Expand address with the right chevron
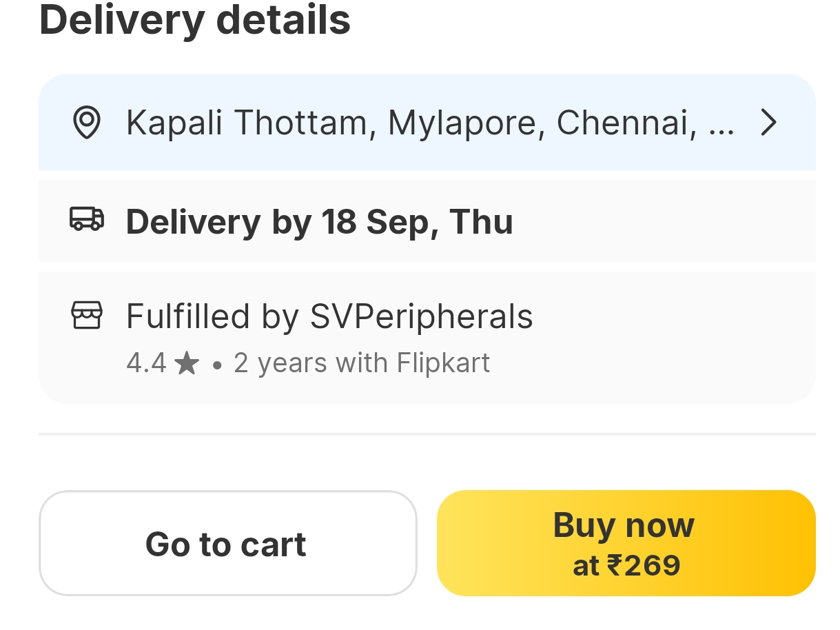 768,123
